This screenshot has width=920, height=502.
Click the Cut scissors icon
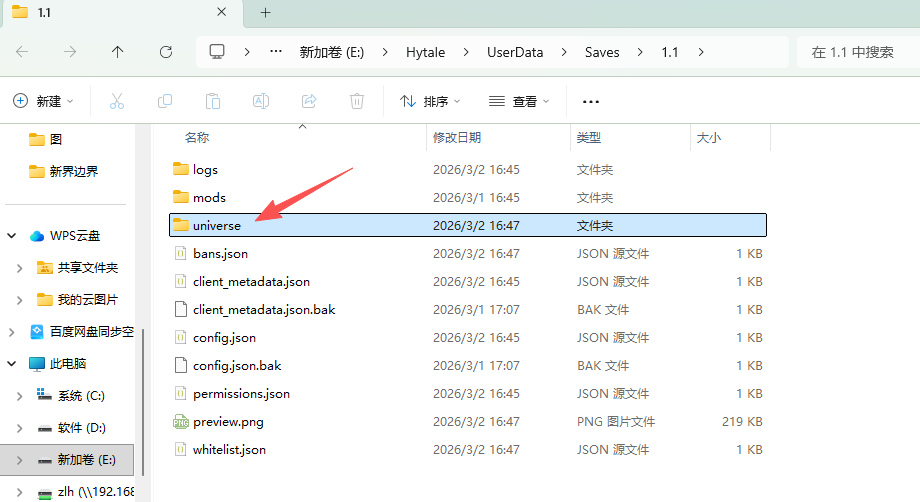116,101
